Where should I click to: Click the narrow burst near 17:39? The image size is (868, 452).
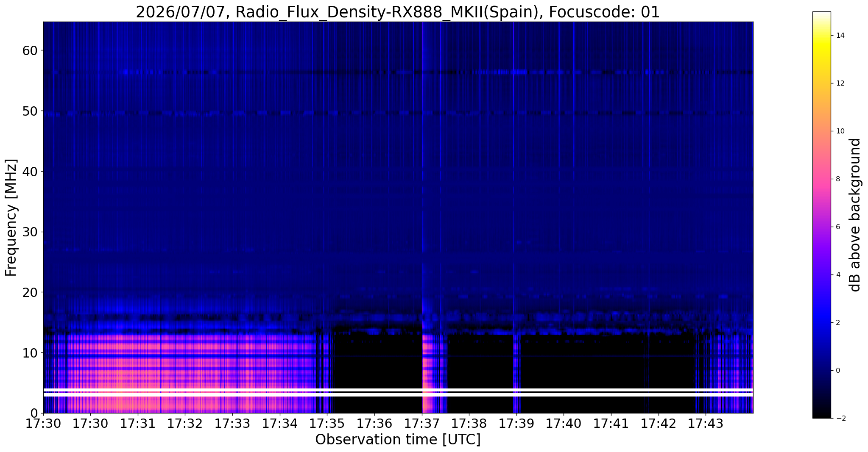(516, 373)
